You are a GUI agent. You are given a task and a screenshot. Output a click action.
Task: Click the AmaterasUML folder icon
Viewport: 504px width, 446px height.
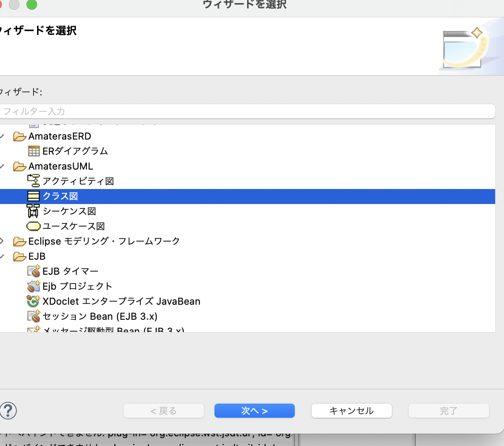20,166
